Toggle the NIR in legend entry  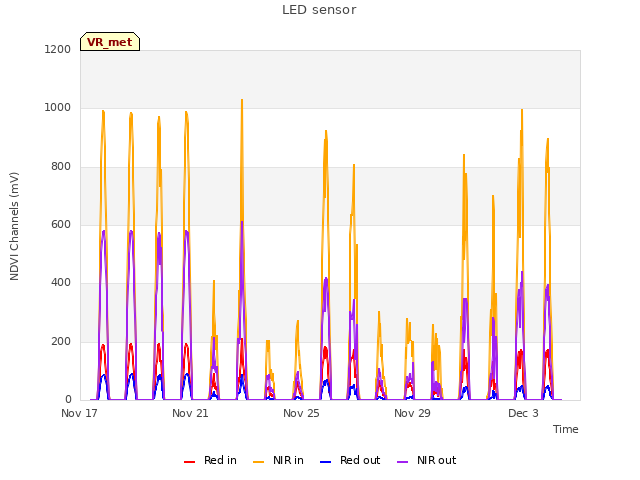click(x=278, y=460)
